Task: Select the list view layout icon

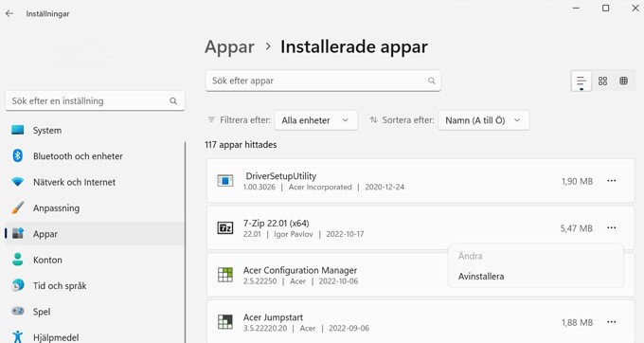Action: 581,81
